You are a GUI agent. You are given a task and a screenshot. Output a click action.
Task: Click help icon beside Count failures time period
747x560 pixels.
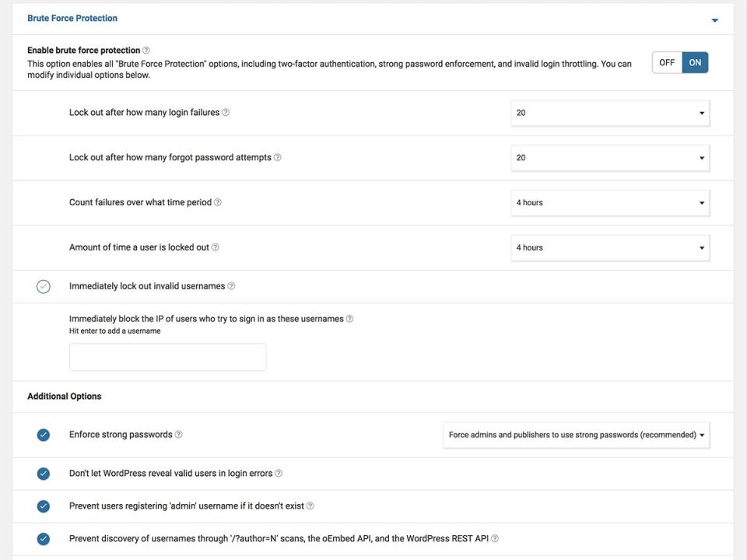coord(218,203)
